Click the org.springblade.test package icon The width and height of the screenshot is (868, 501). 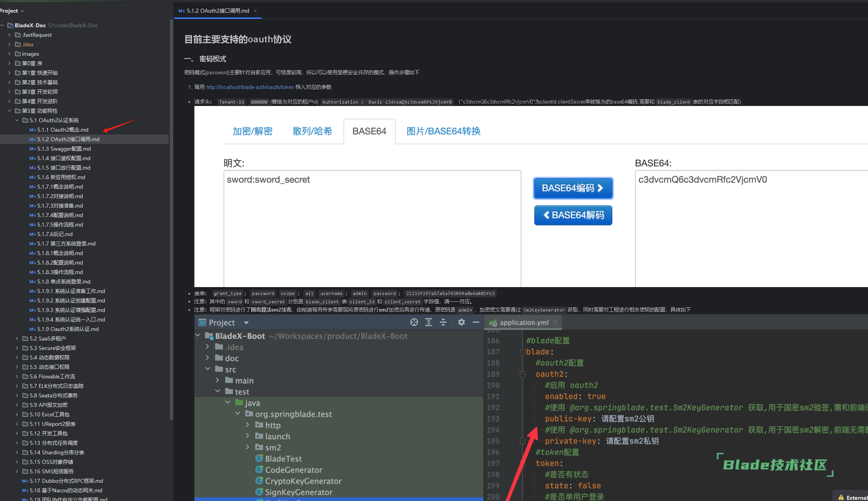249,414
